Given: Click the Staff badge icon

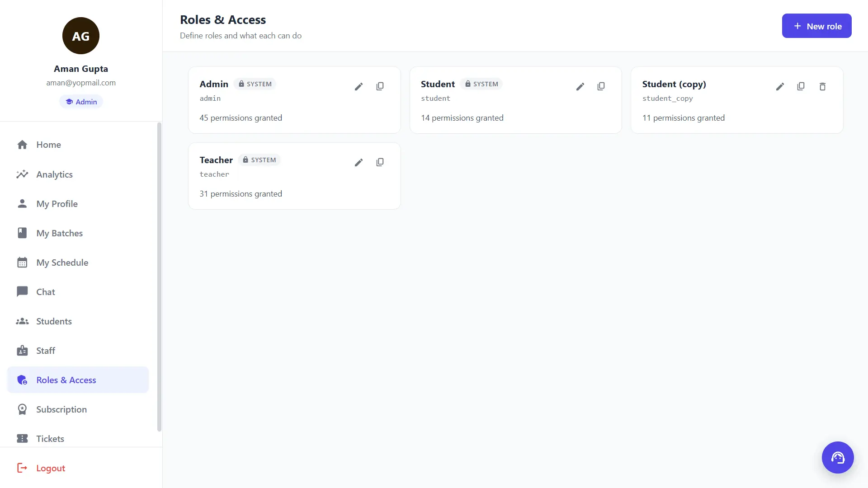Looking at the screenshot, I should pos(22,351).
